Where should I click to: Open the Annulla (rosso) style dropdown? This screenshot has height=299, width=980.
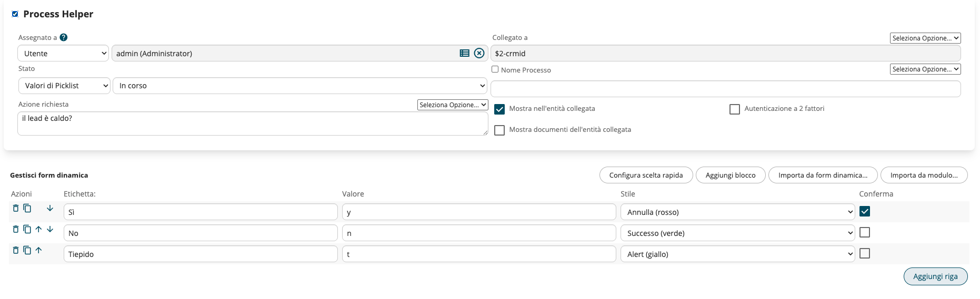(x=737, y=212)
